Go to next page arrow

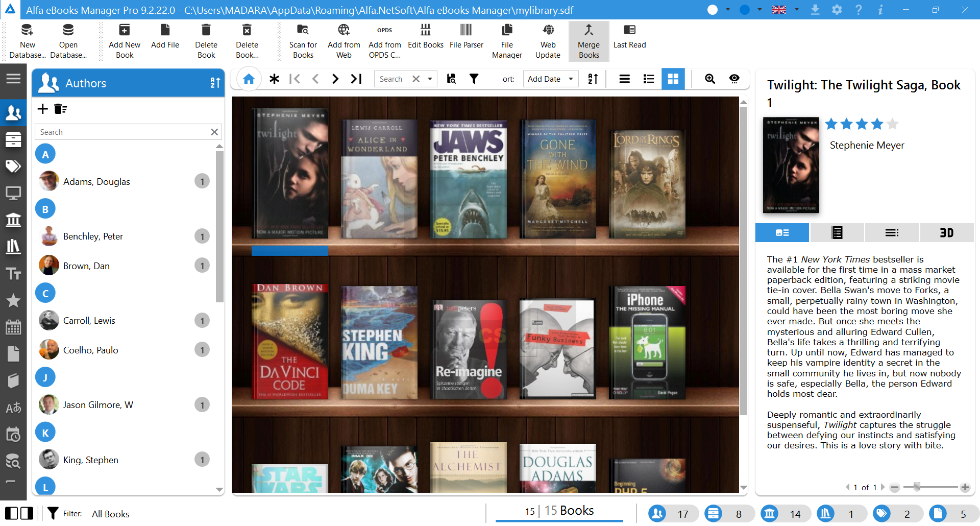335,79
